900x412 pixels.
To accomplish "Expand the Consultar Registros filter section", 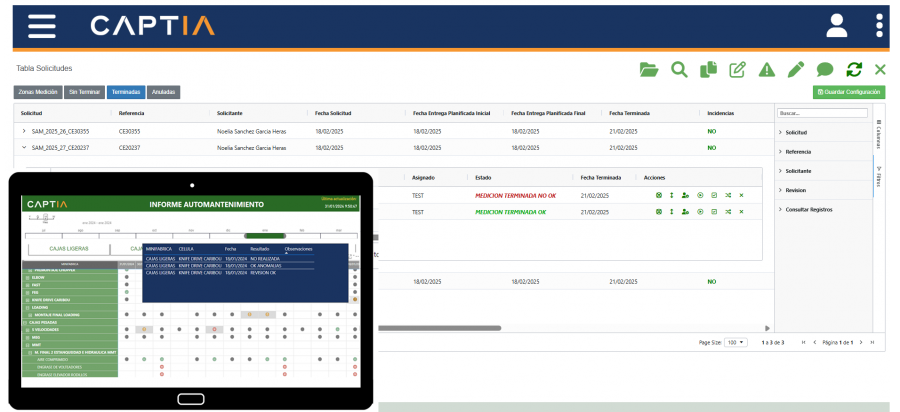I will pos(781,209).
